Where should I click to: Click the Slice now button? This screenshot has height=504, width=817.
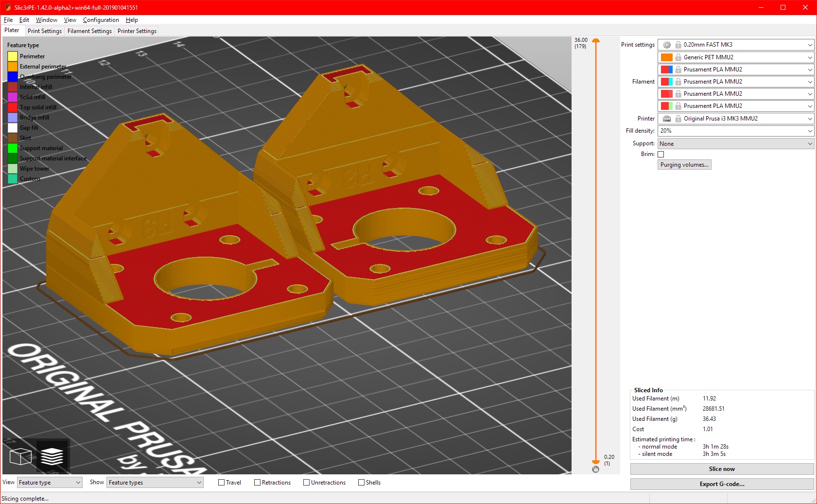(x=722, y=469)
